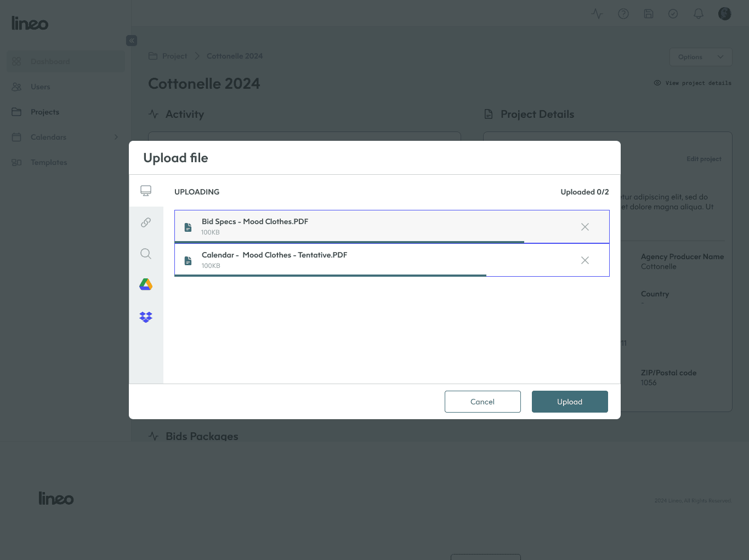Click the Templates icon in sidebar
Screen dimensions: 749x560
coord(16,162)
